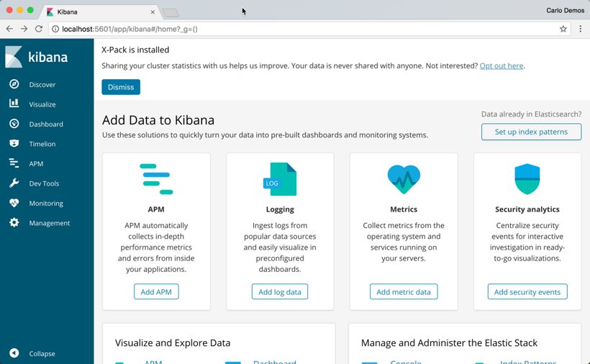Click the APM icon in the sidebar
This screenshot has height=364, width=590.
14,163
